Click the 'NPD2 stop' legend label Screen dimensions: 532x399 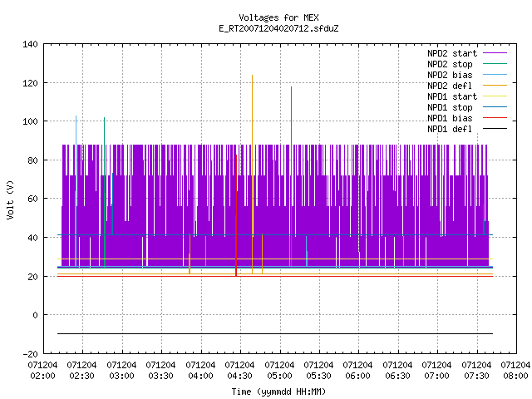click(x=450, y=64)
